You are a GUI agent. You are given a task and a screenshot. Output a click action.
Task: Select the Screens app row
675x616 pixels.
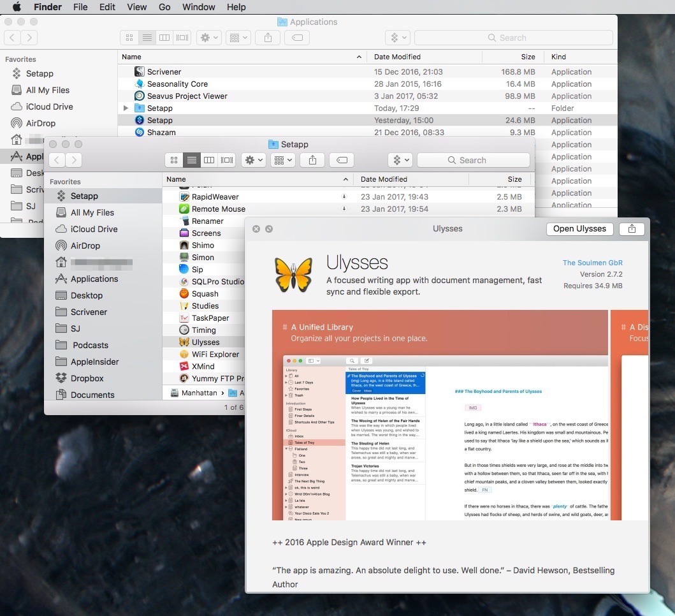tap(203, 233)
